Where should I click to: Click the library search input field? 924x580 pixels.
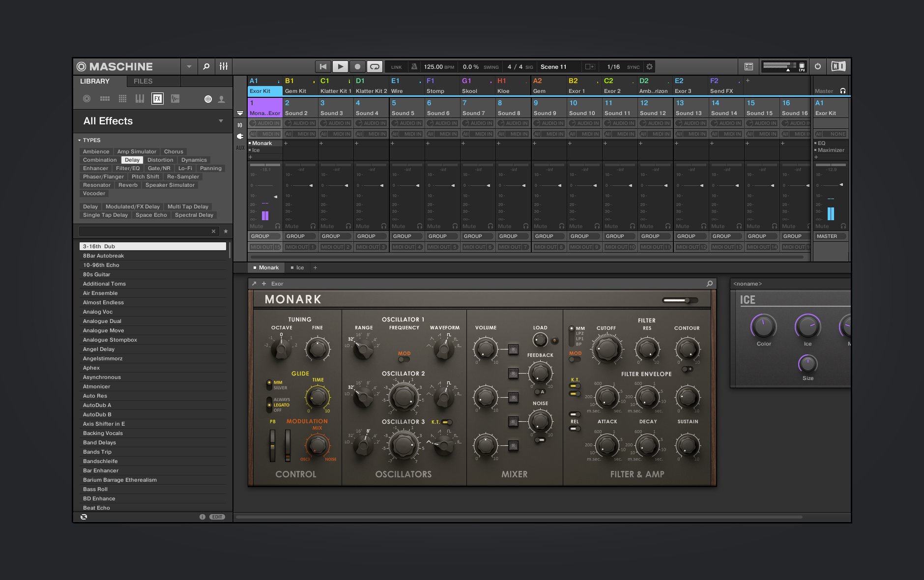coord(144,231)
